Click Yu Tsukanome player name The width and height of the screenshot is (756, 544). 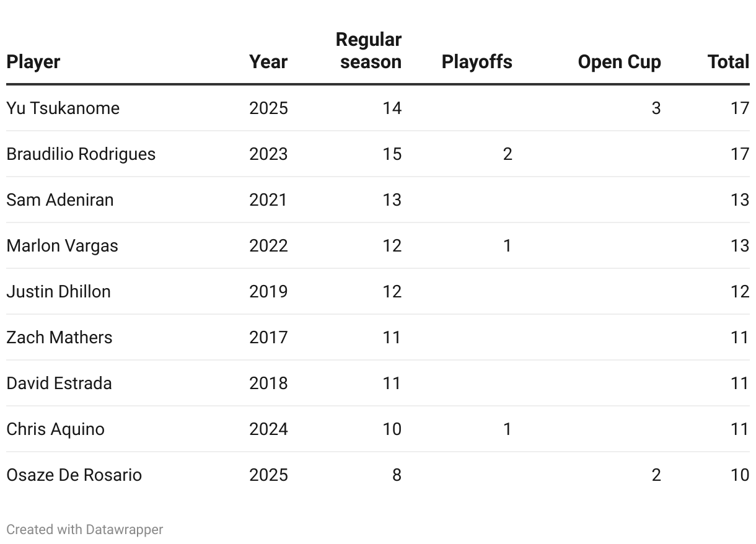point(63,108)
